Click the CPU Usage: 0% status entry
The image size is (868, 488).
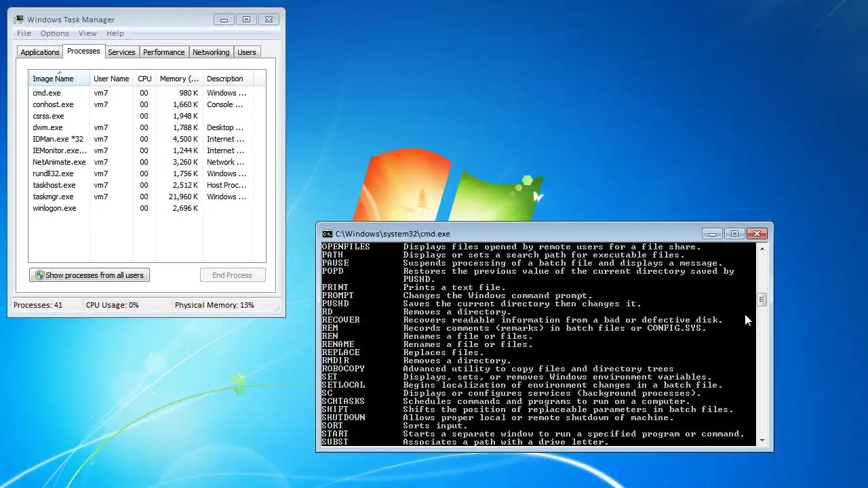112,305
